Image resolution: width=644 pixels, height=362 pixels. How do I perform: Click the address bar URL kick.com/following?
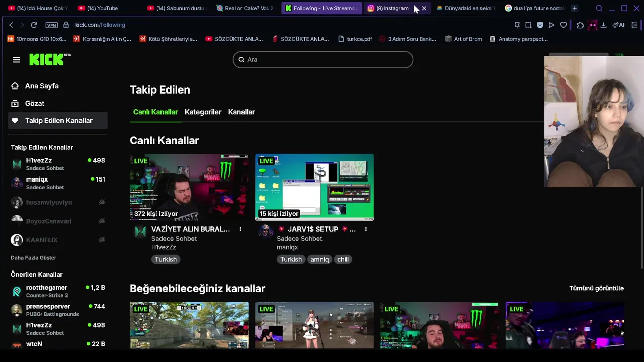click(x=100, y=25)
